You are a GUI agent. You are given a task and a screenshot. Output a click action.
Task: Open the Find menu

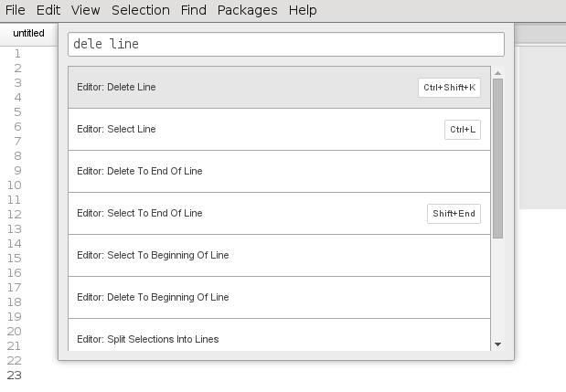click(194, 10)
